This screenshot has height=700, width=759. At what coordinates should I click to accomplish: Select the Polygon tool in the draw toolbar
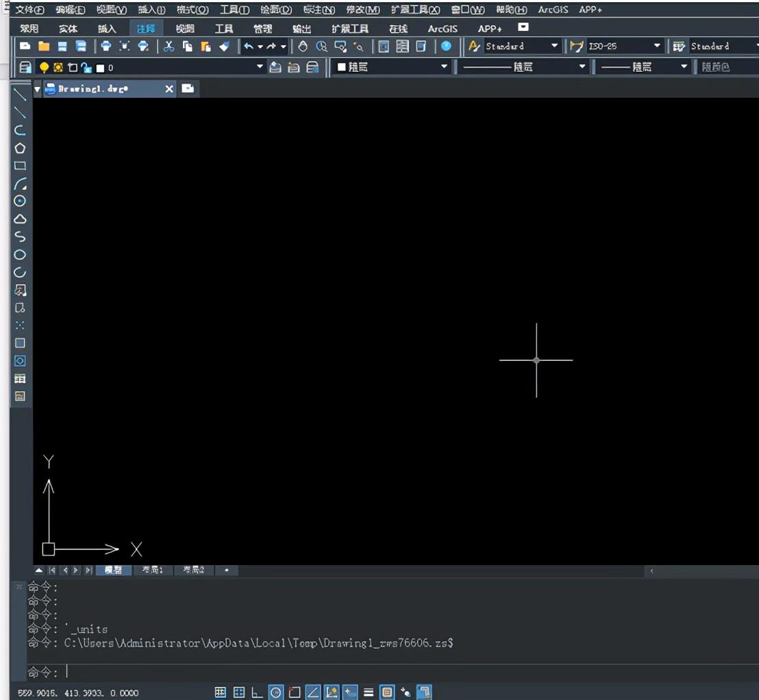[x=20, y=148]
